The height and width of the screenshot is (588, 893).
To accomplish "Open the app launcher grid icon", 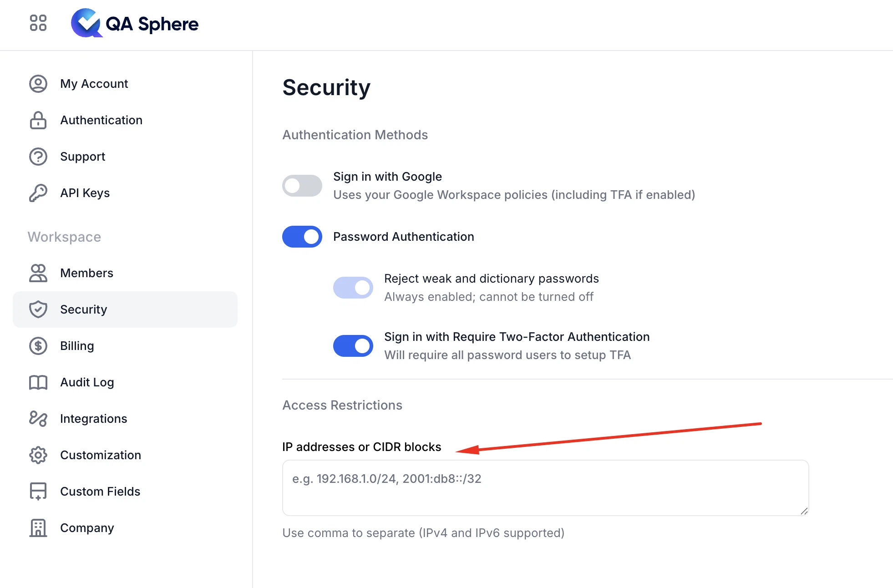I will coord(38,23).
